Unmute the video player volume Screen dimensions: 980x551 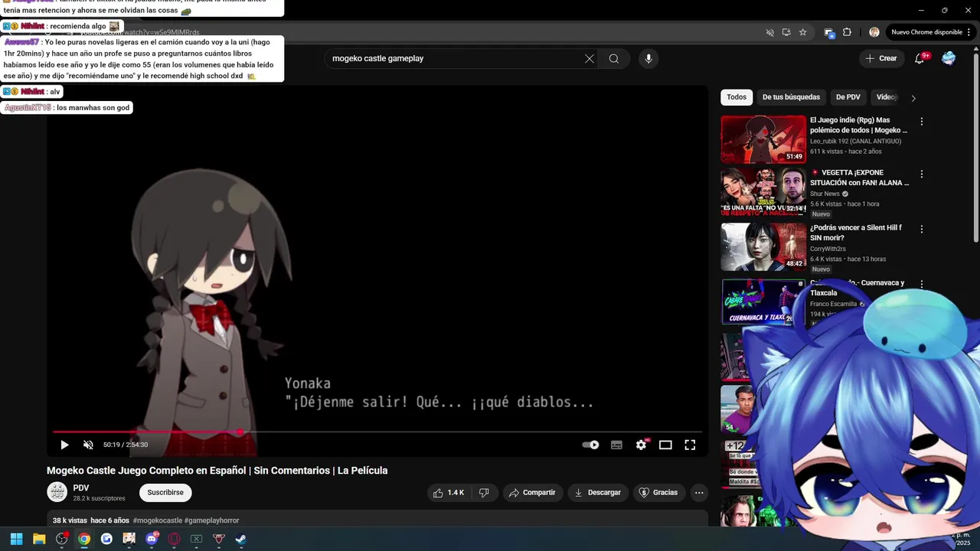(x=88, y=445)
